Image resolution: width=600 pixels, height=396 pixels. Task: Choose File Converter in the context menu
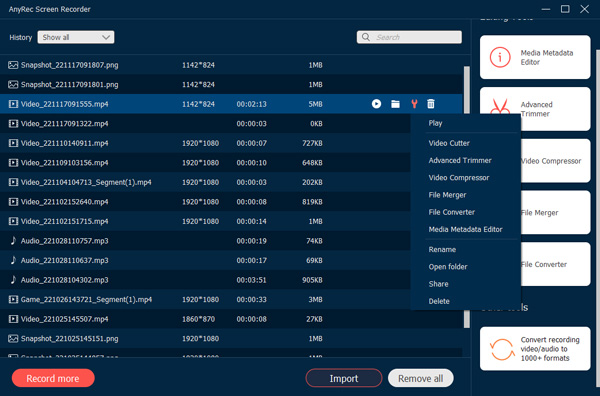point(452,212)
